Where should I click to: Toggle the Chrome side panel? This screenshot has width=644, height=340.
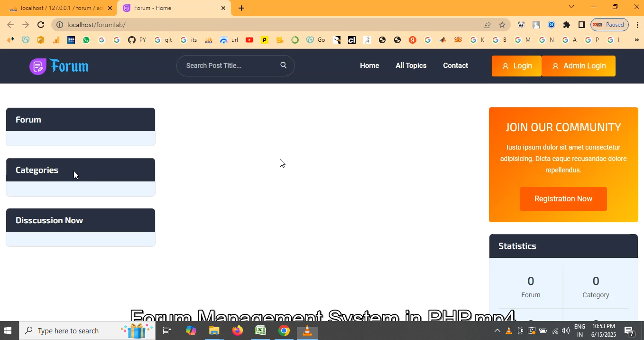[x=582, y=25]
